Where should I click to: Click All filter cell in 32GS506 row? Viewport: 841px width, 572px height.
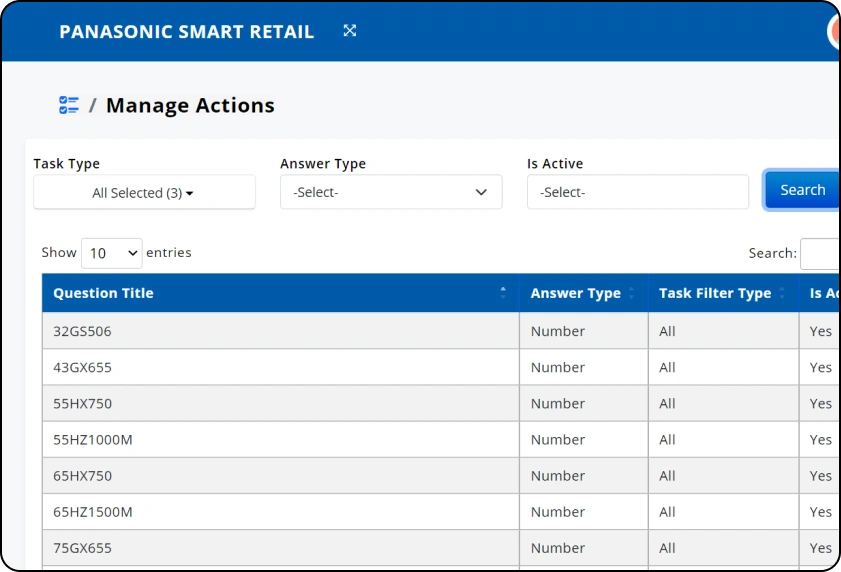pyautogui.click(x=724, y=331)
